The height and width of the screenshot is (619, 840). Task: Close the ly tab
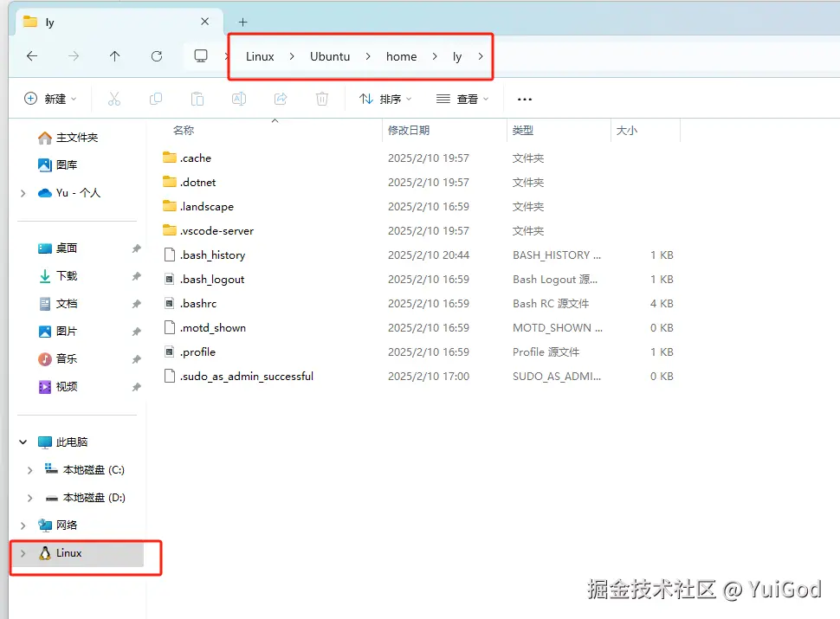(x=204, y=22)
